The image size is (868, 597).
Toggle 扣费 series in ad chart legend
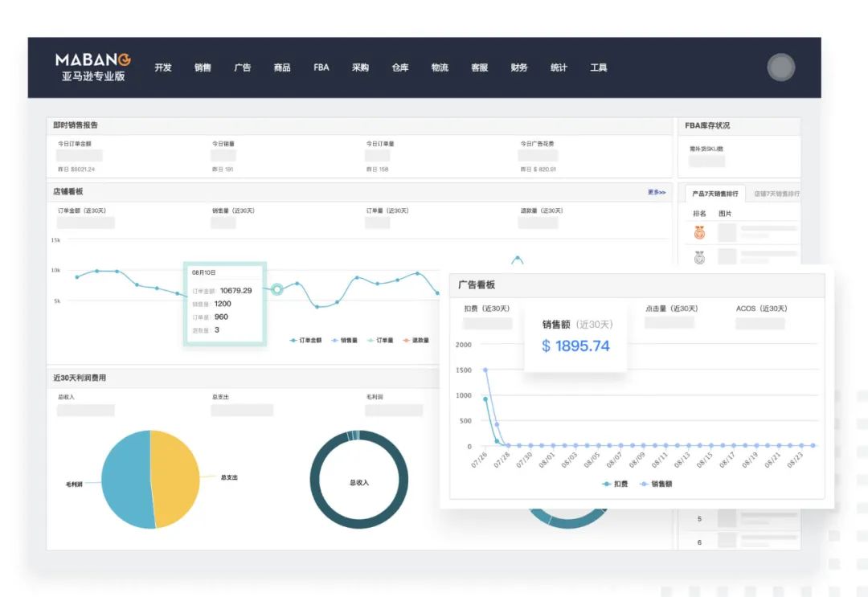pos(616,485)
